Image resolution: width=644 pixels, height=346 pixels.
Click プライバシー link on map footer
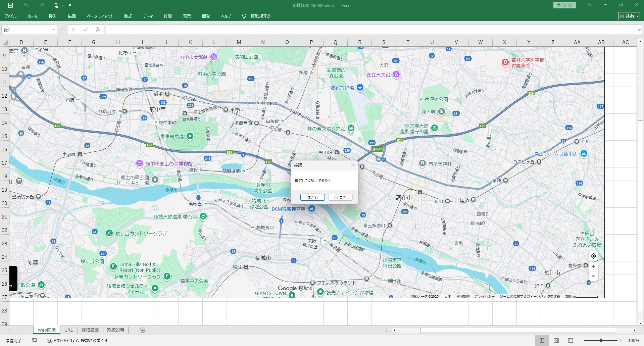click(485, 296)
